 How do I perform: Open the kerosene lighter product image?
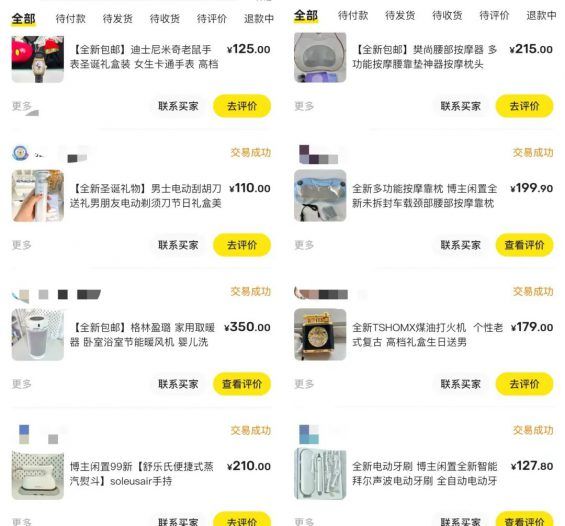pos(320,334)
